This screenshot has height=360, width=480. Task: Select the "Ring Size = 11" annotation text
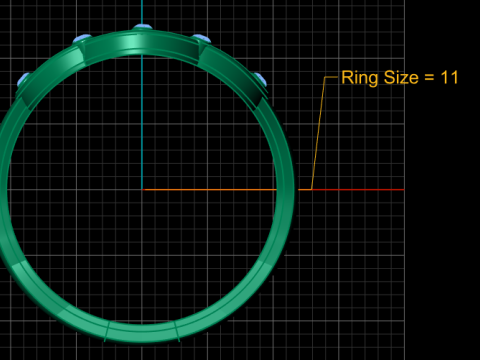pyautogui.click(x=400, y=77)
